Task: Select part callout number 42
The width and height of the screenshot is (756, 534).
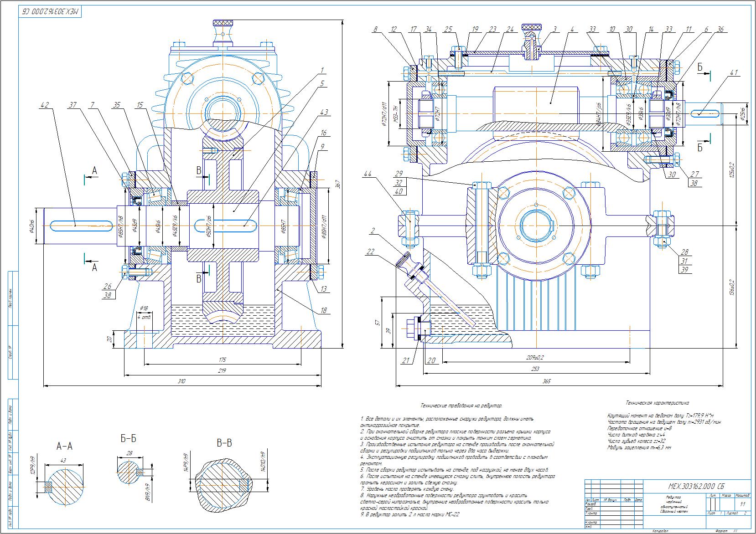Action: point(44,105)
